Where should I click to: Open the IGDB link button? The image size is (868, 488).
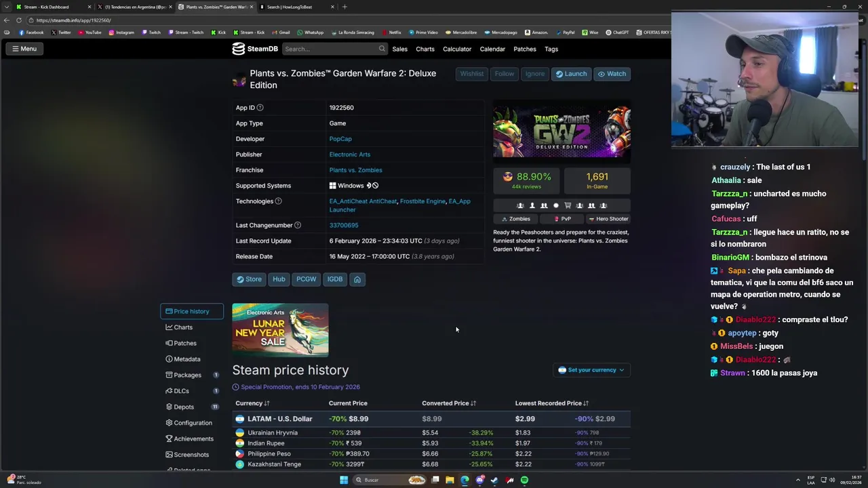[335, 279]
